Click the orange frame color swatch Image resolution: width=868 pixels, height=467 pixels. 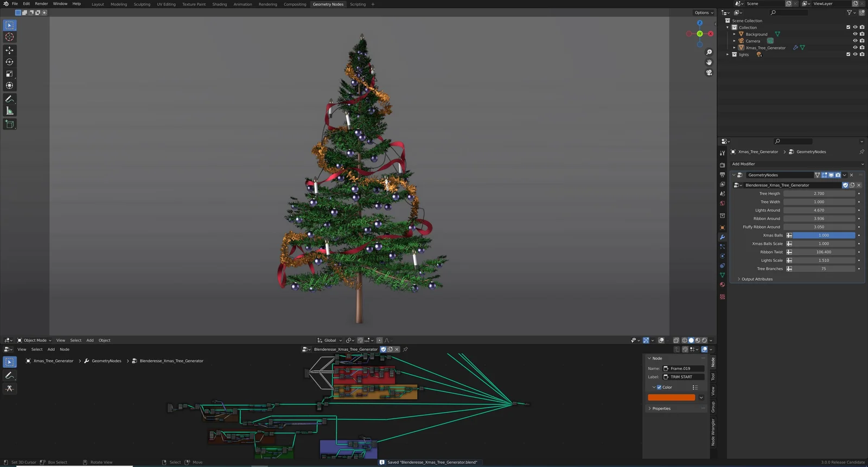671,398
